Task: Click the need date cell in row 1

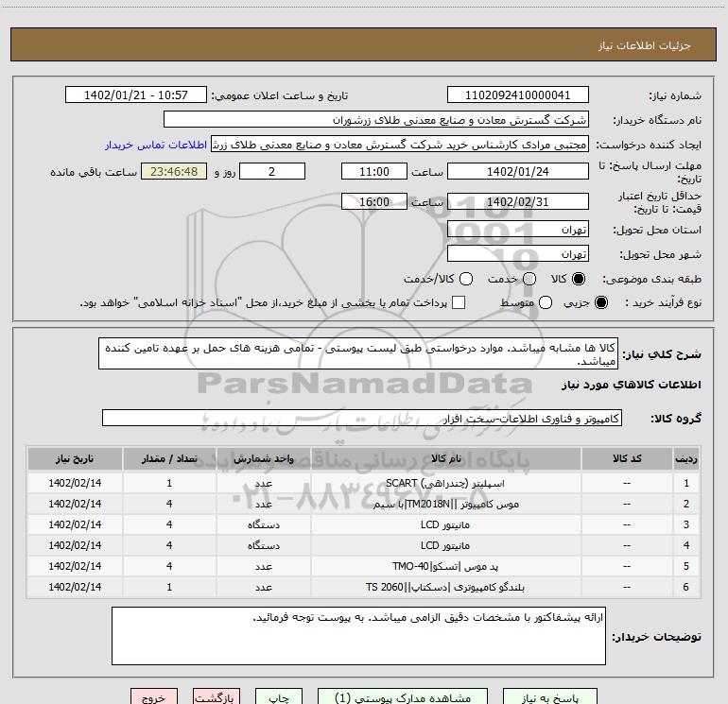Action: (75, 483)
